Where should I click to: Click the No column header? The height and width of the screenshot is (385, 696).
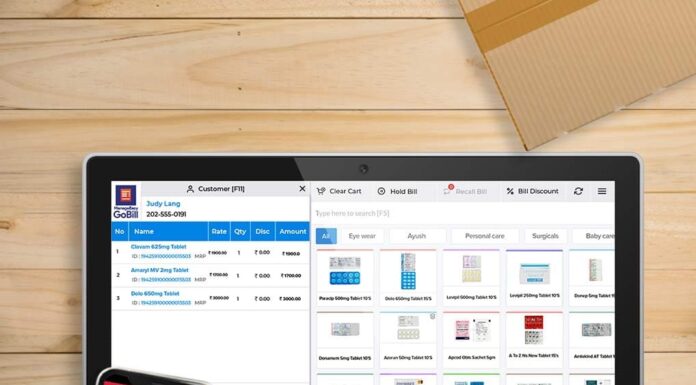coord(119,231)
